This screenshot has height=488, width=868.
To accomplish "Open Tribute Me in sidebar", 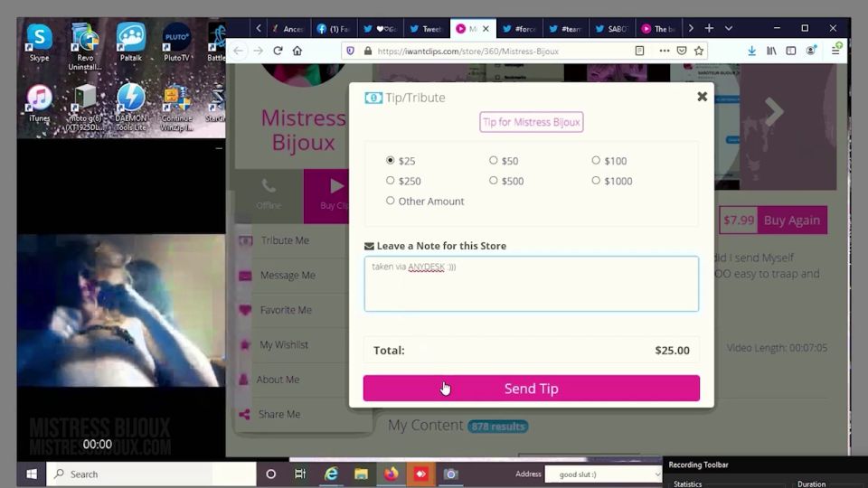I will [x=285, y=240].
